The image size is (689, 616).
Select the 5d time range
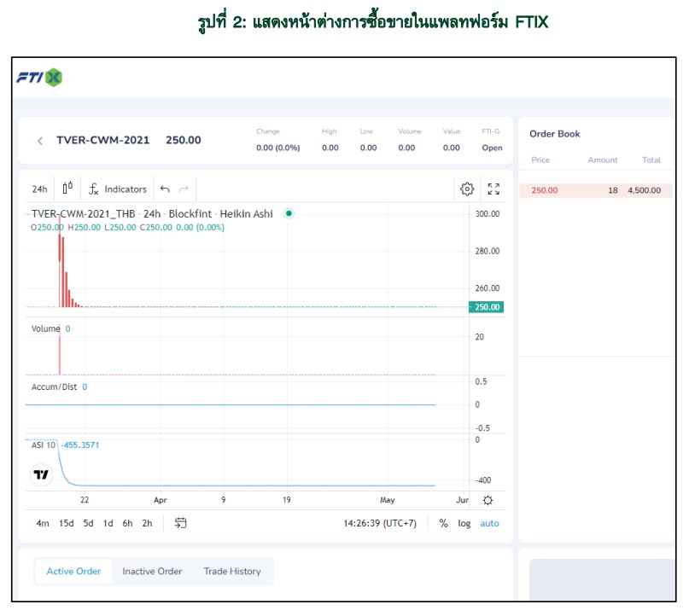88,523
